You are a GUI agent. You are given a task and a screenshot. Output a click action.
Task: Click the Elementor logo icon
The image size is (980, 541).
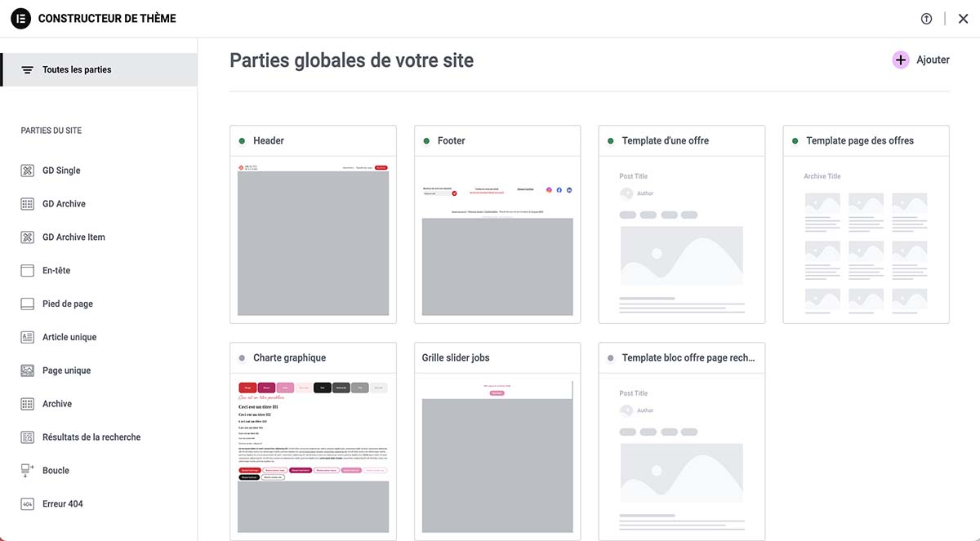click(20, 18)
